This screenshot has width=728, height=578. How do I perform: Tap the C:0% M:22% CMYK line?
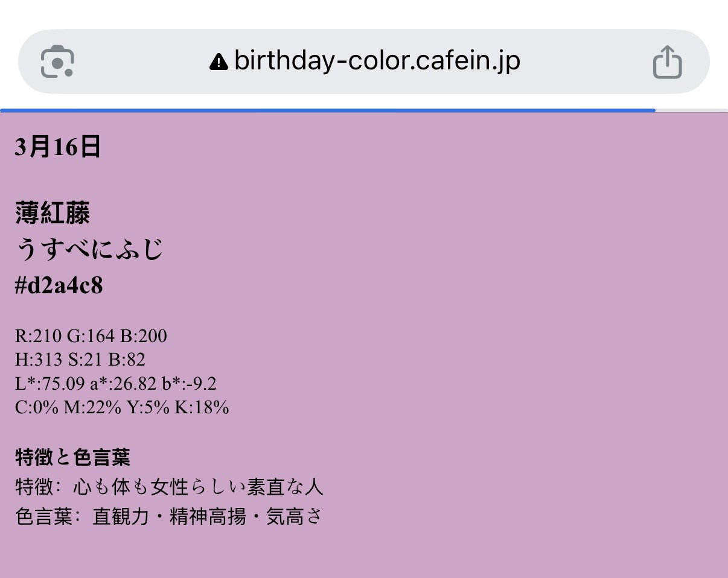pyautogui.click(x=122, y=408)
